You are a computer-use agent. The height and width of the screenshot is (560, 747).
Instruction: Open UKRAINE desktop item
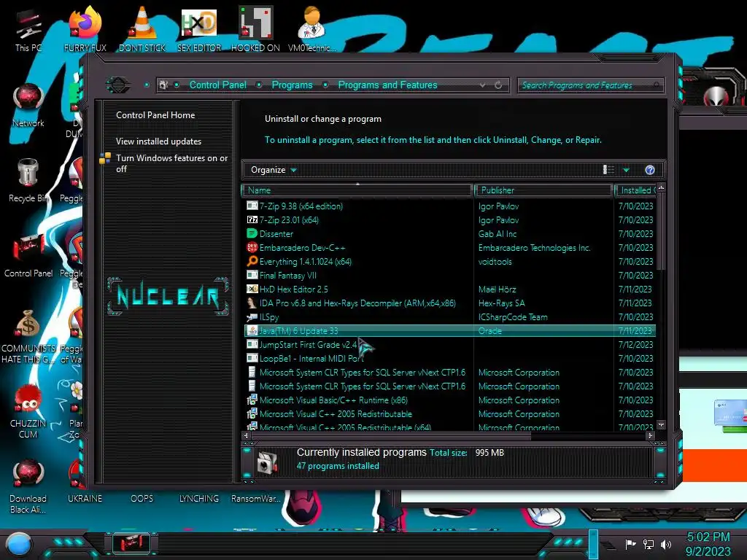(85, 499)
